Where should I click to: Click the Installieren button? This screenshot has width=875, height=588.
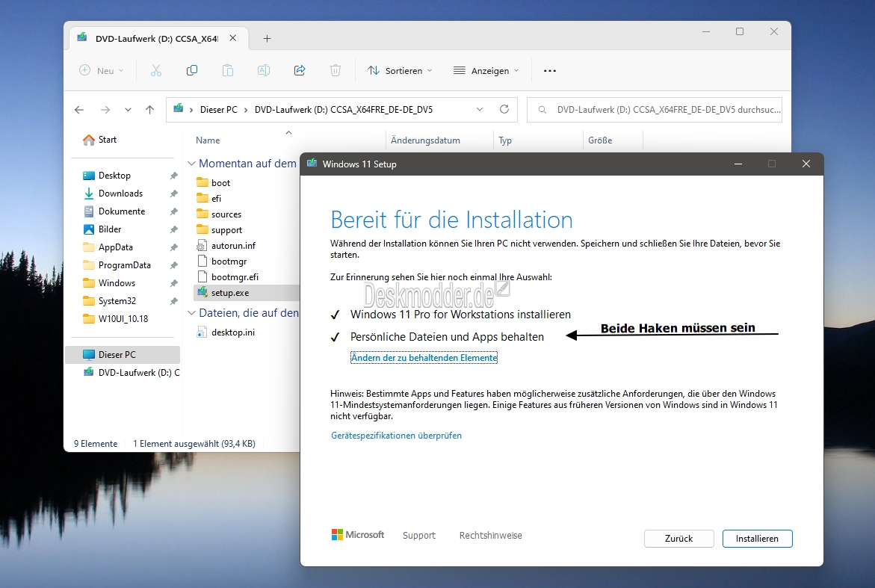pyautogui.click(x=757, y=539)
